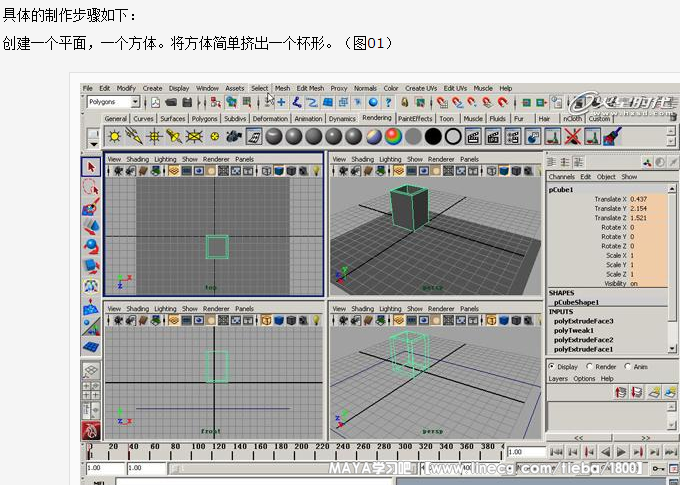This screenshot has width=680, height=485.
Task: Click the current frame field showing 1.00
Action: pyautogui.click(x=526, y=452)
